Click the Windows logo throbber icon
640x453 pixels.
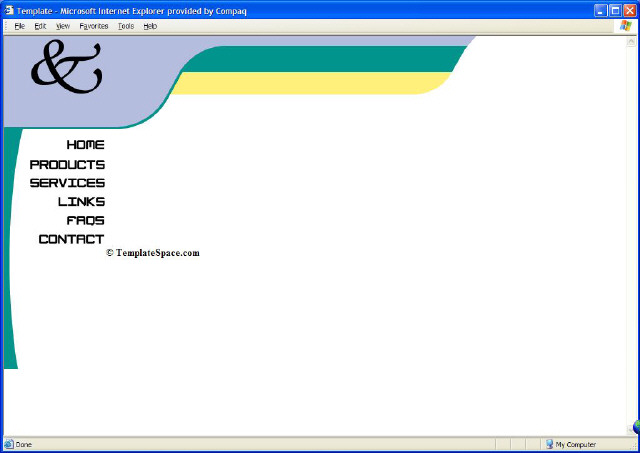coord(625,26)
